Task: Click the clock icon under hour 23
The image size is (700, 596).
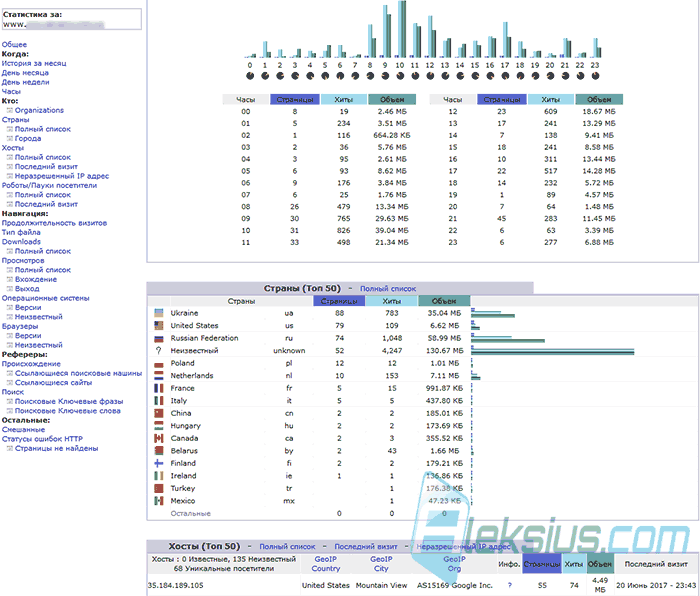Action: 595,76
